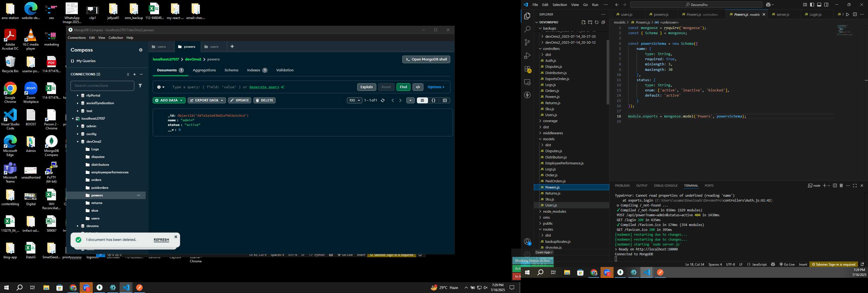Open VS Code Explorer activity icon

tap(527, 16)
